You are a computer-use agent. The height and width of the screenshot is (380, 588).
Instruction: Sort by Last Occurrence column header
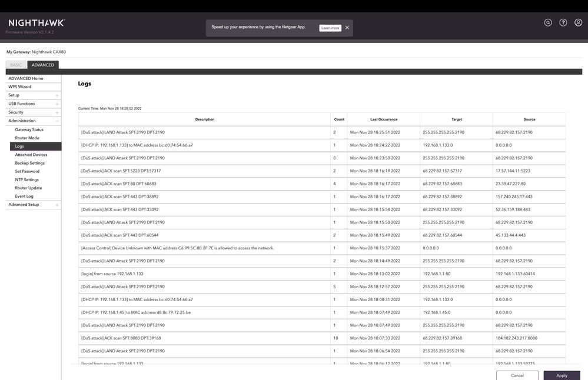(x=384, y=119)
